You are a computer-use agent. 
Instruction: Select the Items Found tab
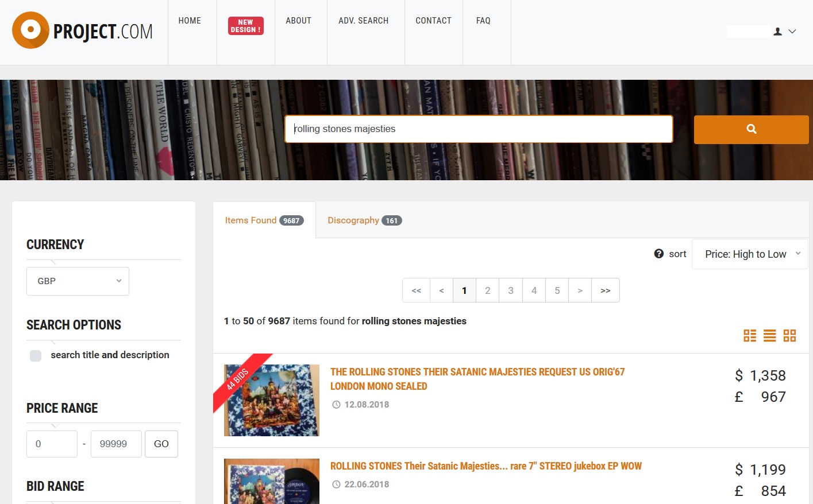pos(264,220)
